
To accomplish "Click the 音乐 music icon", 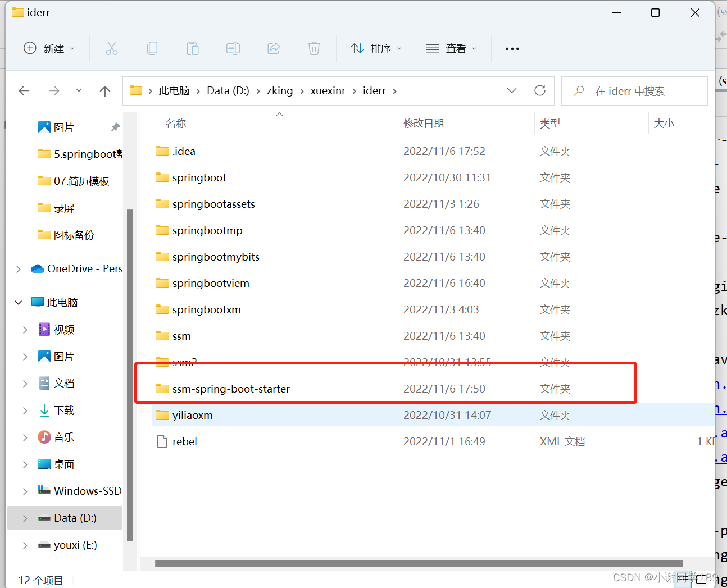I will coord(44,437).
